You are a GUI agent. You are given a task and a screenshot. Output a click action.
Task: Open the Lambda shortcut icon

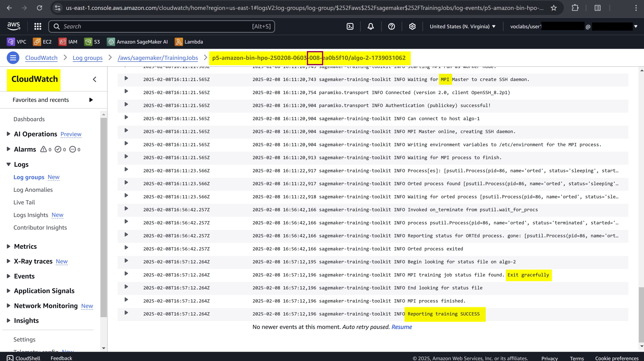point(178,42)
